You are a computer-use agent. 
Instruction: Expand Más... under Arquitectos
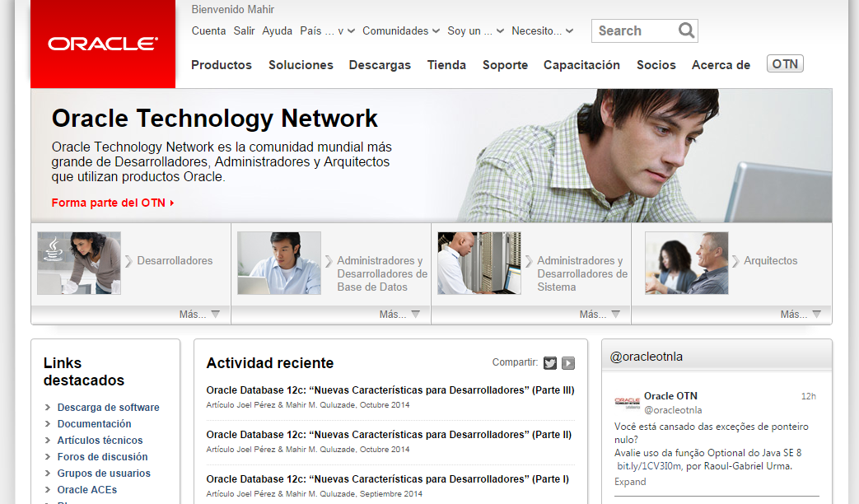point(801,315)
